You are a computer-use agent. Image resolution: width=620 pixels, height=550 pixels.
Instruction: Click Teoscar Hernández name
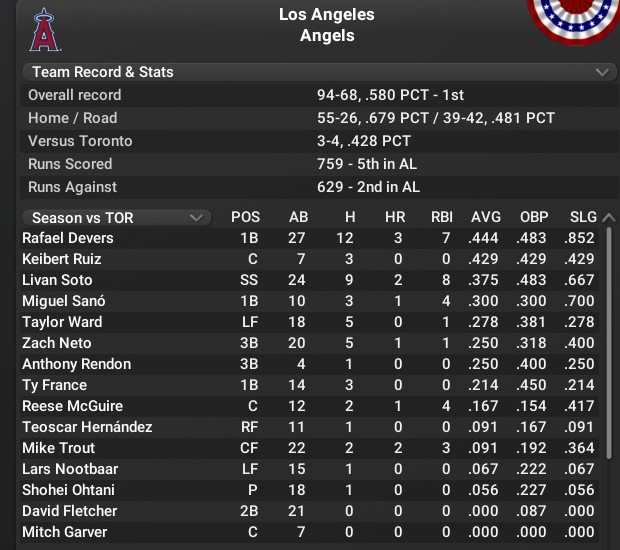87,427
